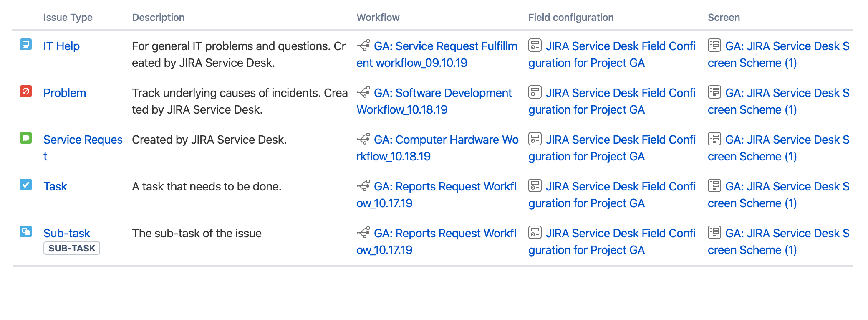Open field configuration link in IT Help row
Image resolution: width=868 pixels, height=320 pixels.
(612, 54)
